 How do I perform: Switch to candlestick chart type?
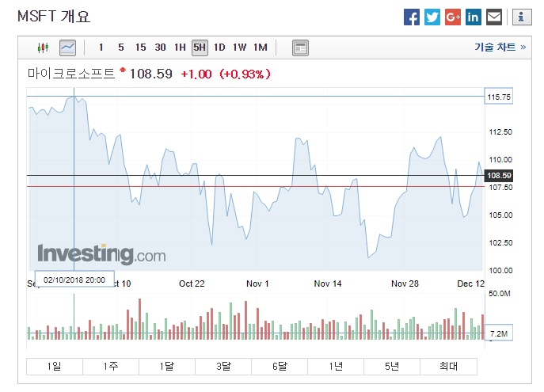click(43, 48)
